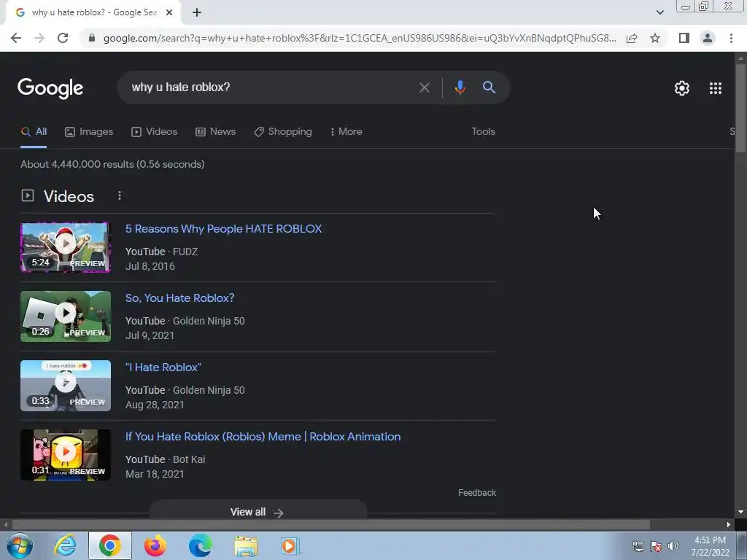Open the Action Center flag tray icon
This screenshot has height=560, width=747.
[x=656, y=546]
